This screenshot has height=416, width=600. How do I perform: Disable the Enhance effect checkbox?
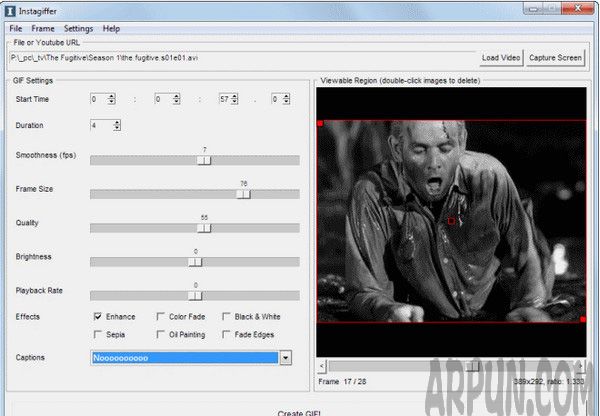click(x=97, y=317)
